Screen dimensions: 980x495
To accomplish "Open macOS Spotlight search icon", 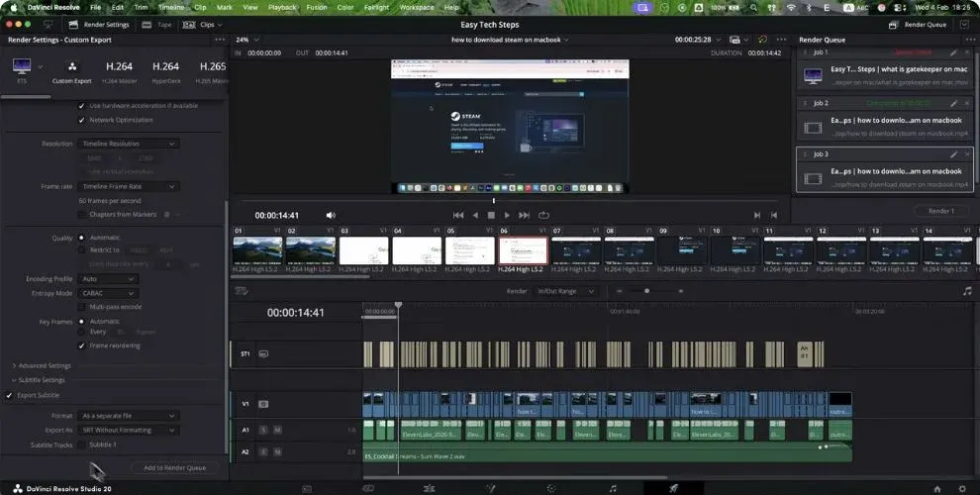I will pyautogui.click(x=753, y=8).
